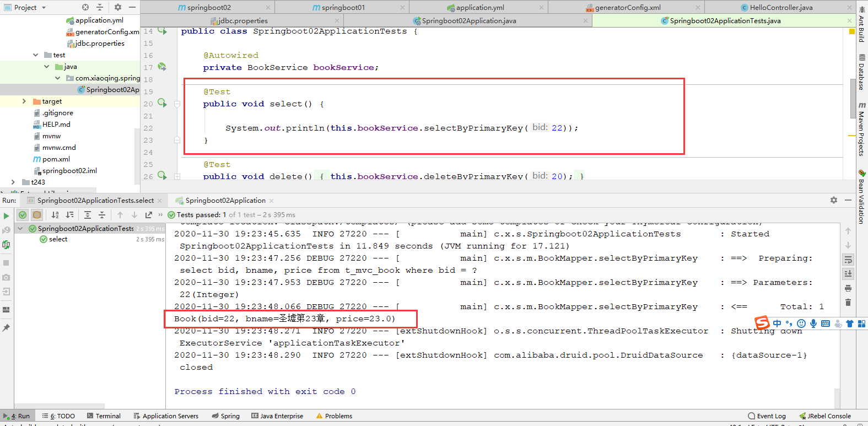This screenshot has height=426, width=868.
Task: Collapse the java folder under test
Action: 46,67
